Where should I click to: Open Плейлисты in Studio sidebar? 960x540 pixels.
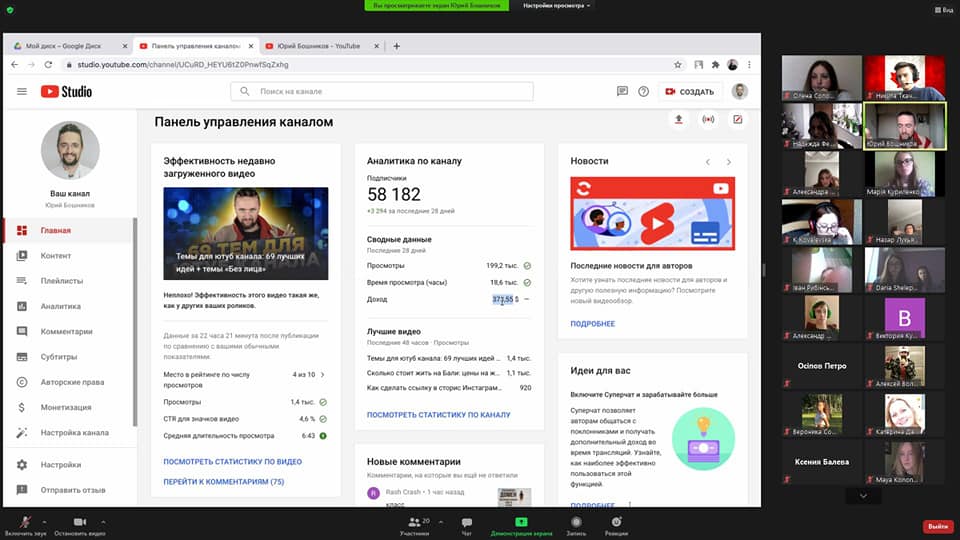tap(68, 280)
